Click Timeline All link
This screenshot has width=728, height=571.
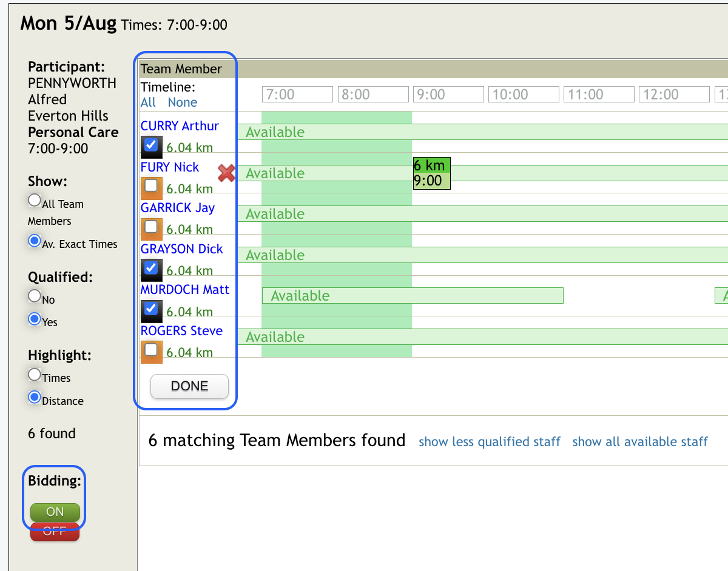tap(148, 102)
